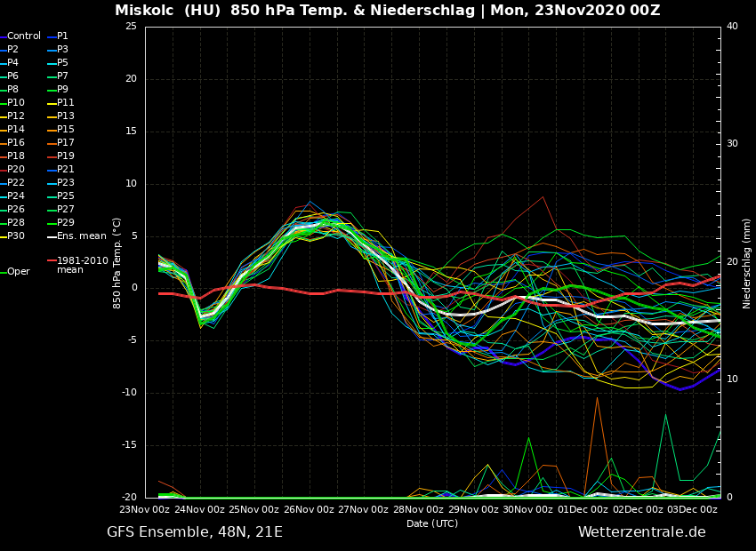Click the P10 legend entry
The height and width of the screenshot is (551, 756).
pyautogui.click(x=16, y=103)
